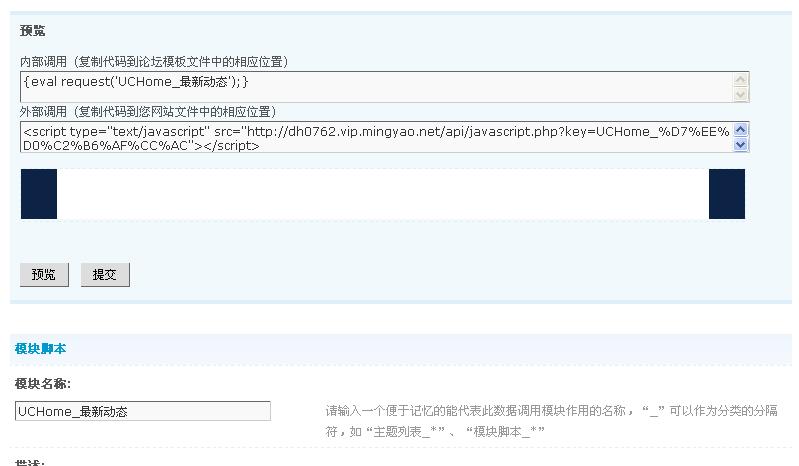Click the left dark blue block in the preview

click(39, 194)
